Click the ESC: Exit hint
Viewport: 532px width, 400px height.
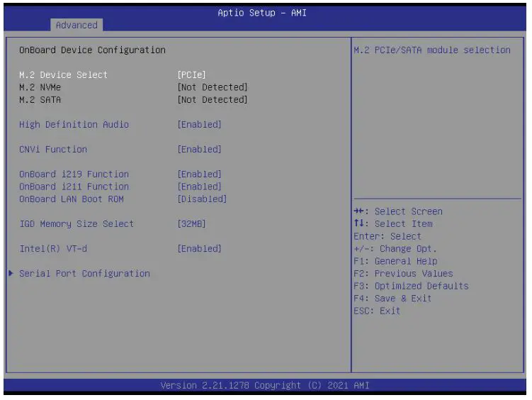377,311
